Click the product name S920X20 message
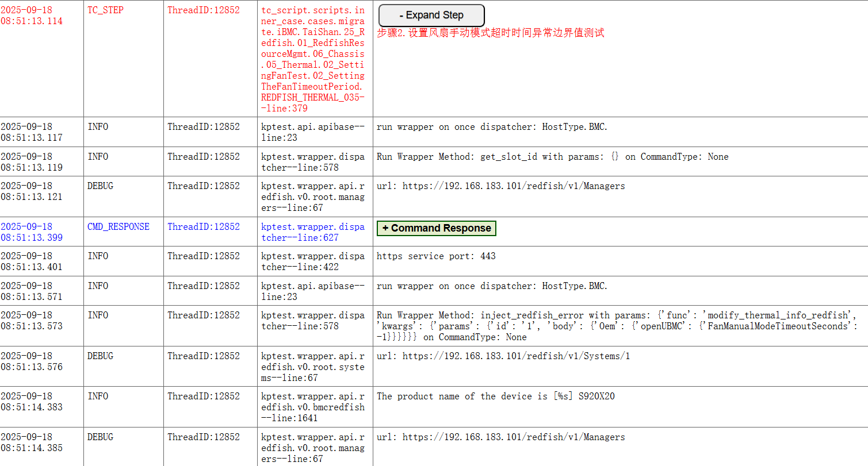The image size is (868, 466). pos(495,396)
